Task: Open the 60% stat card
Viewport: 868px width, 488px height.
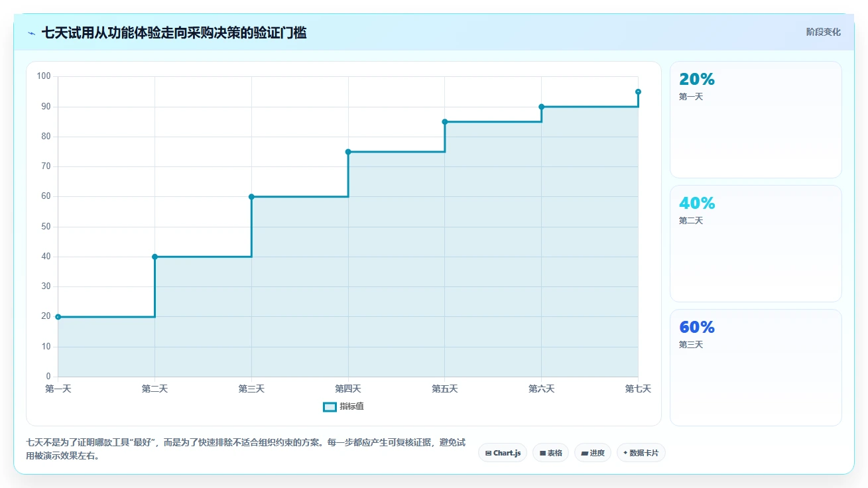Action: [x=756, y=367]
